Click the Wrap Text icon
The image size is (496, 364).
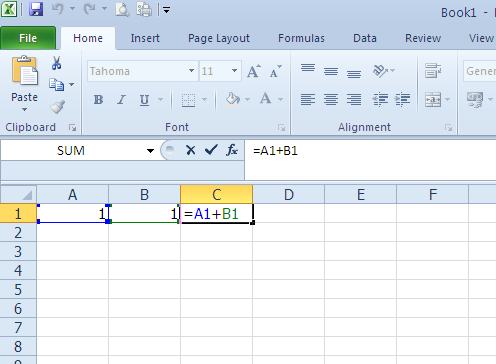tap(433, 71)
